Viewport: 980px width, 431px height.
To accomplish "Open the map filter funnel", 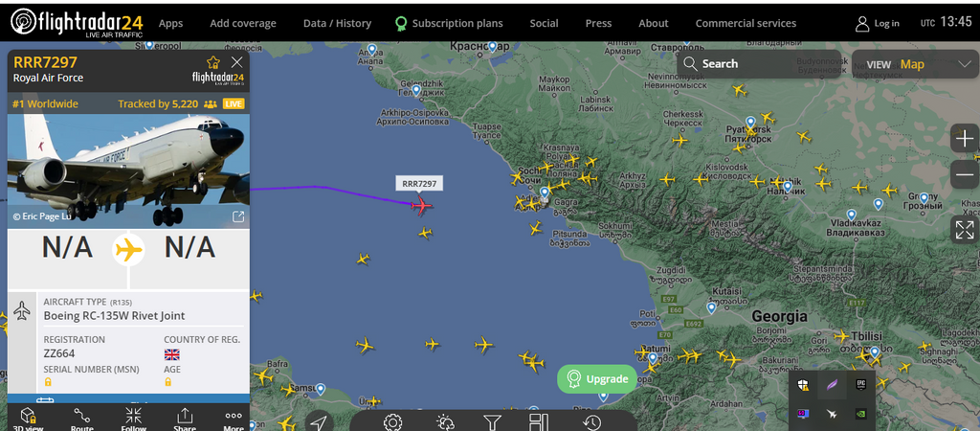I will pyautogui.click(x=493, y=423).
